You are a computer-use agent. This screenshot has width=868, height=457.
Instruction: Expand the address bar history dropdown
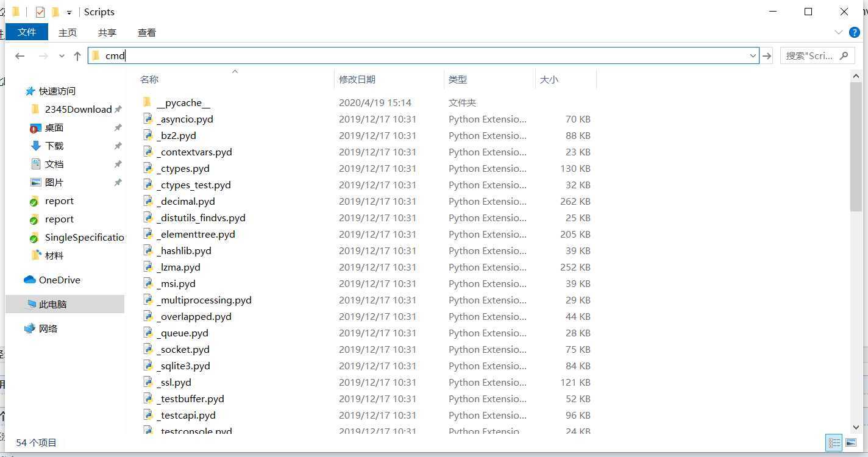[753, 56]
